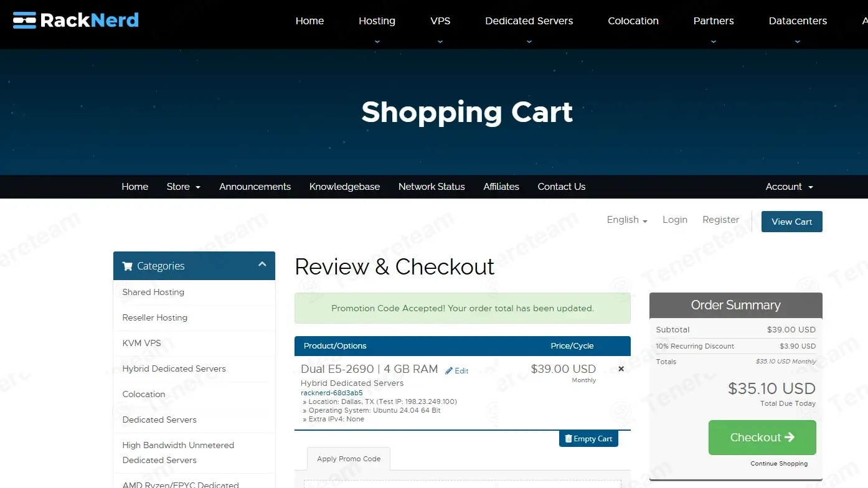Select the Apply Promo Code tab

[x=349, y=459]
